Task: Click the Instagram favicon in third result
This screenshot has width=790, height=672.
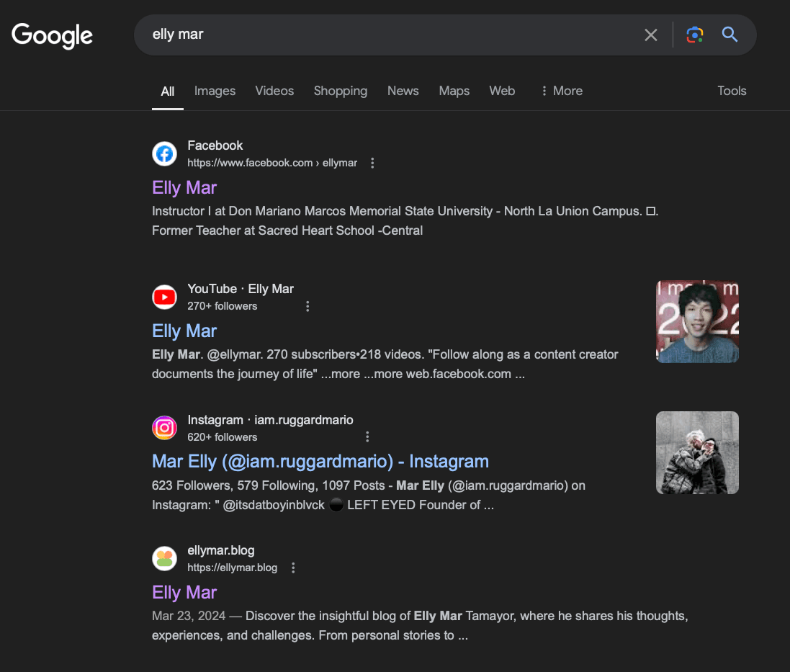Action: 165,428
